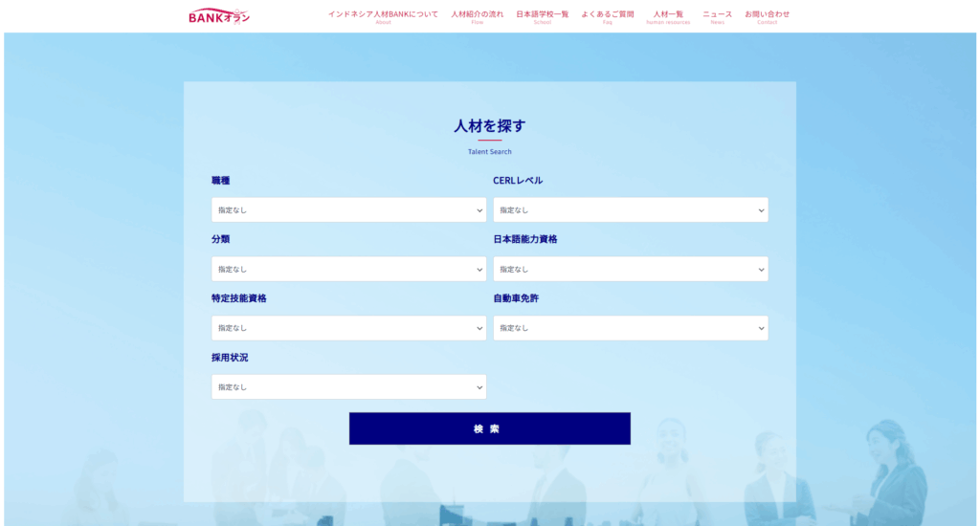Click the chevron arrow in CERLレベル field

[762, 210]
